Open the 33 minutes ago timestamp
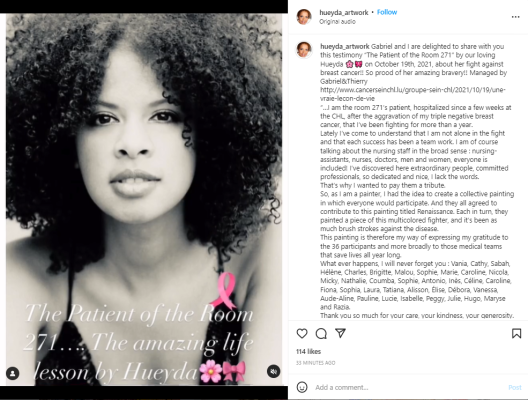This screenshot has width=528, height=400. point(316,363)
